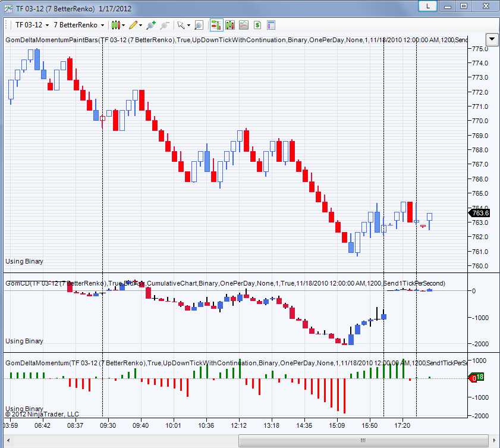Click the GomCD indicator label
Screen dimensions: 500x448
(225, 283)
